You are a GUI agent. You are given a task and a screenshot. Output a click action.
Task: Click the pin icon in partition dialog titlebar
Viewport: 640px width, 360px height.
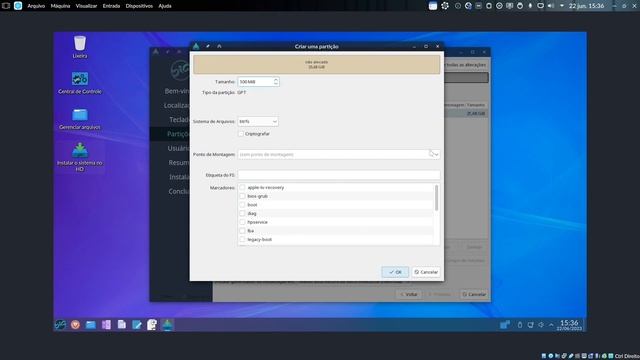[x=208, y=46]
